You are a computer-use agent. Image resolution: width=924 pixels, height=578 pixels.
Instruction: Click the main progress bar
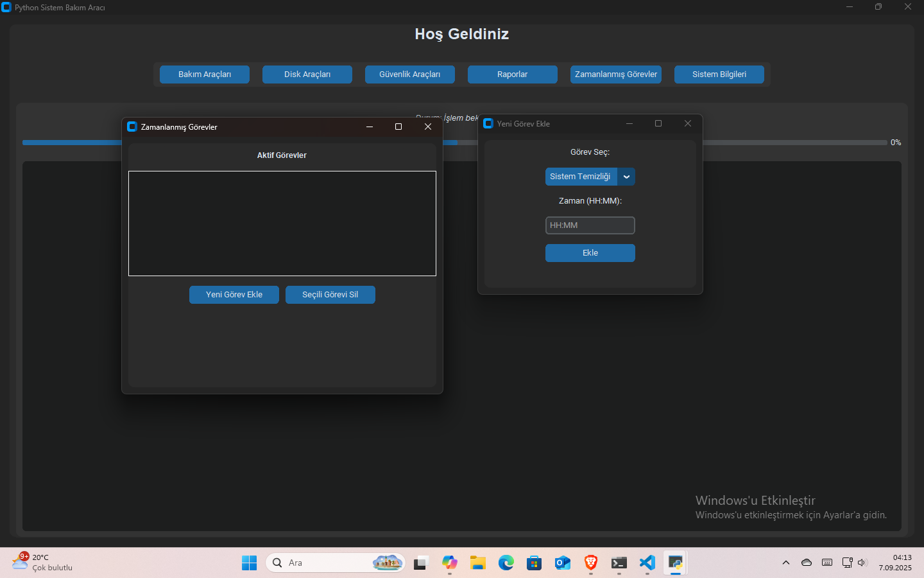(455, 143)
